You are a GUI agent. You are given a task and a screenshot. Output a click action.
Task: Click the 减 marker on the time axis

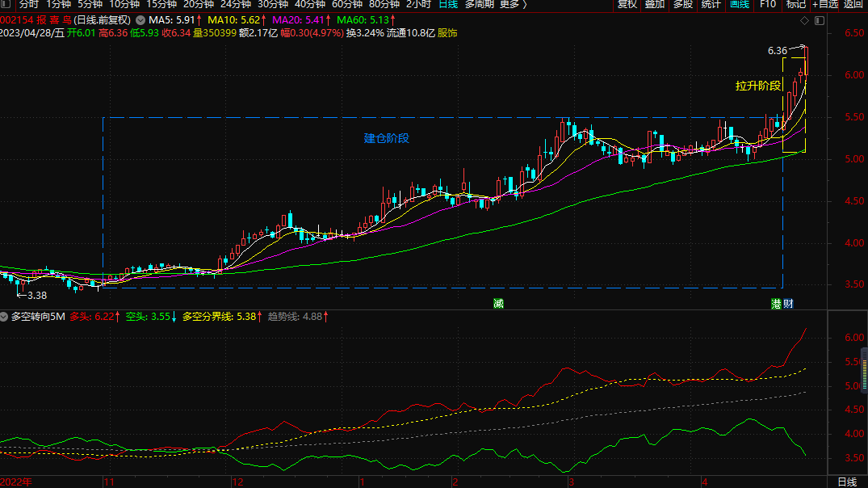click(x=499, y=304)
